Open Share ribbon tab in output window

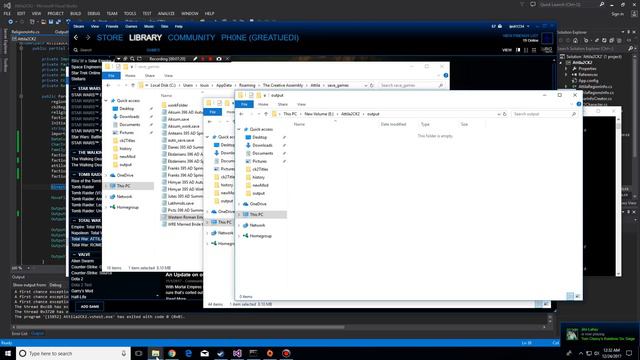pos(282,104)
